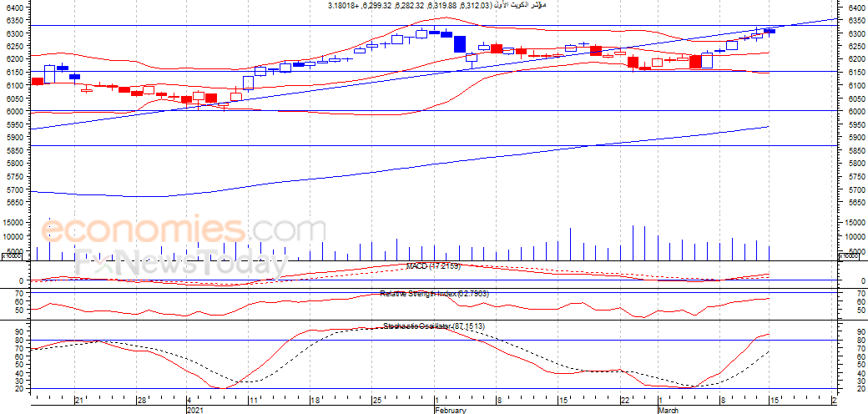Click the 2021 year label on time axis
868x414 pixels.
point(196,410)
